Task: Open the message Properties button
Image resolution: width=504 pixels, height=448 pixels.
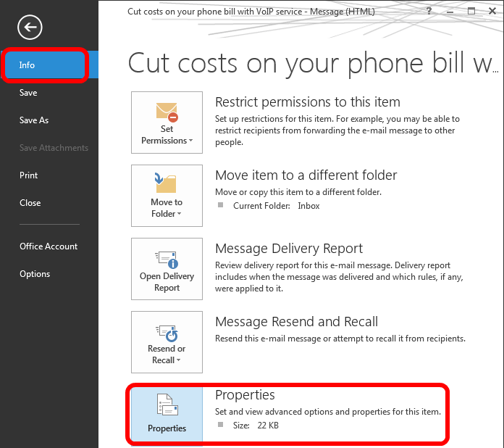Action: 167,413
